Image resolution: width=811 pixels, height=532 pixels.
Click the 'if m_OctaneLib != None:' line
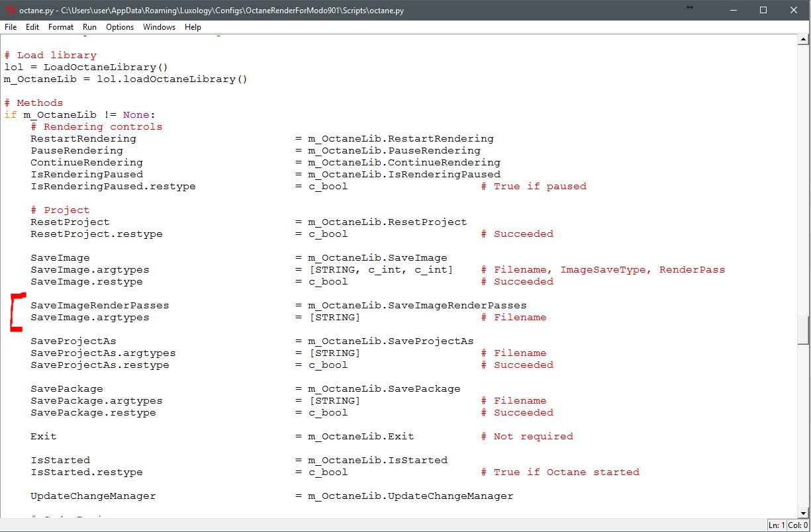(80, 115)
